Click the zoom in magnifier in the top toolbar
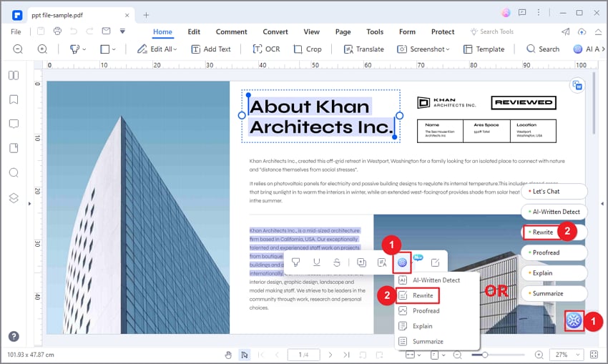 click(42, 49)
